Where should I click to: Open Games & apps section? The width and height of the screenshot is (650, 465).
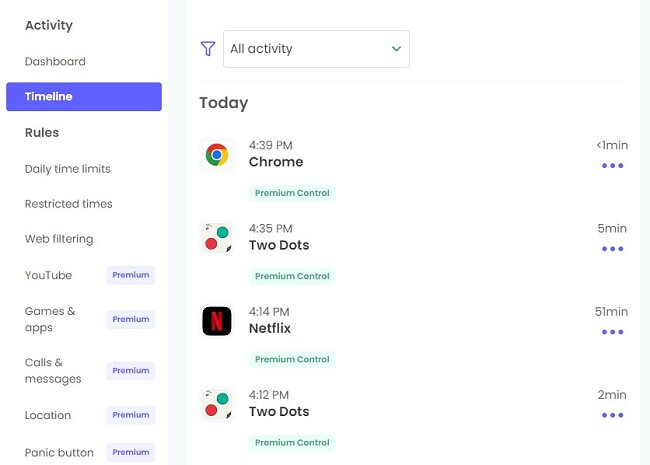coord(50,319)
